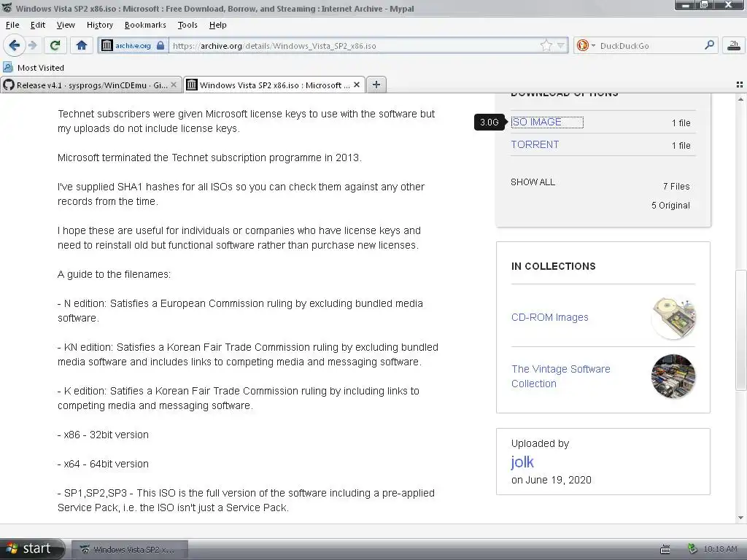Click the safely remove hardware tray icon
The width and height of the screenshot is (747, 560).
(692, 549)
